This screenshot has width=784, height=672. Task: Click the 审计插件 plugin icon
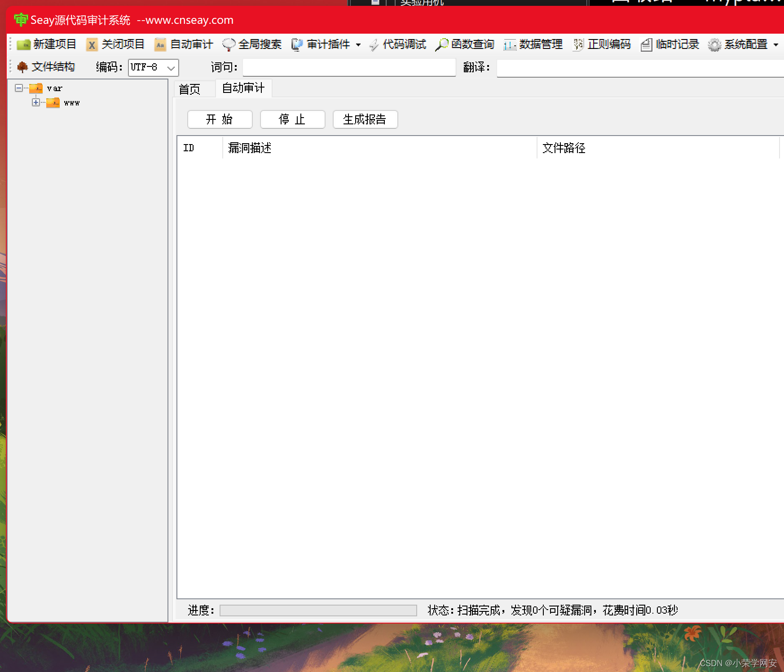pos(297,44)
